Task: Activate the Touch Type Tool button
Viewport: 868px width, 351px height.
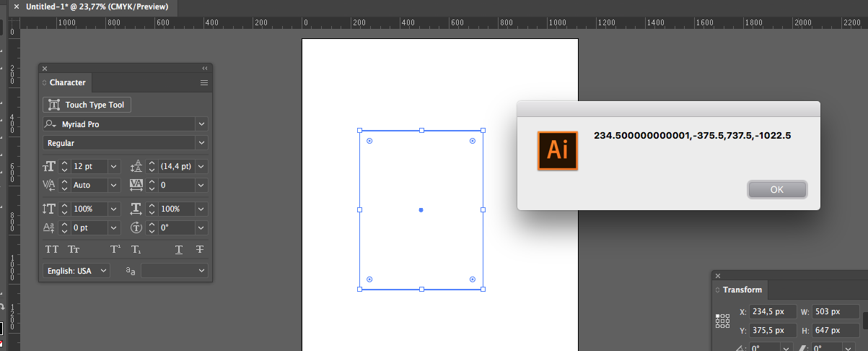Action: click(x=87, y=105)
